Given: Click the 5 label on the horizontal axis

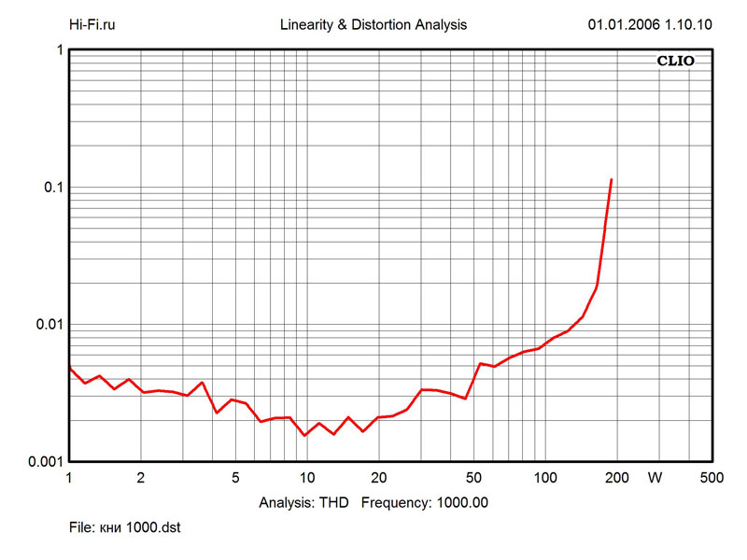Looking at the screenshot, I should coord(234,478).
